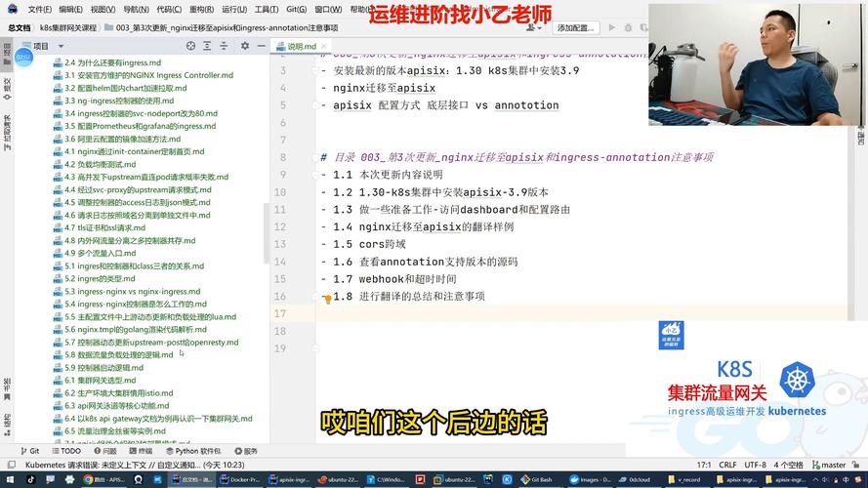Open the TODO tool window tab
The width and height of the screenshot is (868, 488).
(x=66, y=451)
